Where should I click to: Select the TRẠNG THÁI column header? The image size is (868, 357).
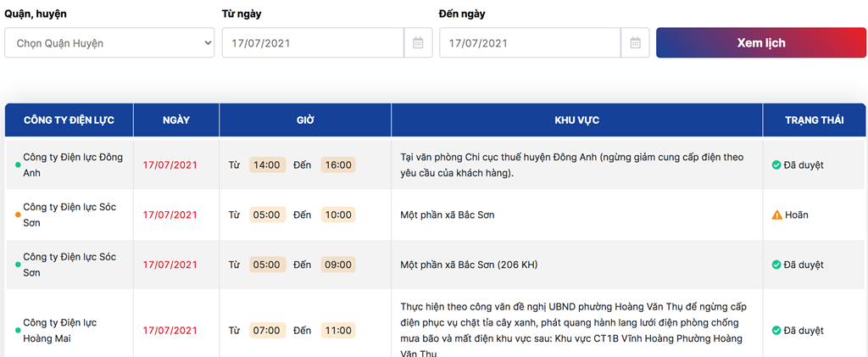click(815, 120)
